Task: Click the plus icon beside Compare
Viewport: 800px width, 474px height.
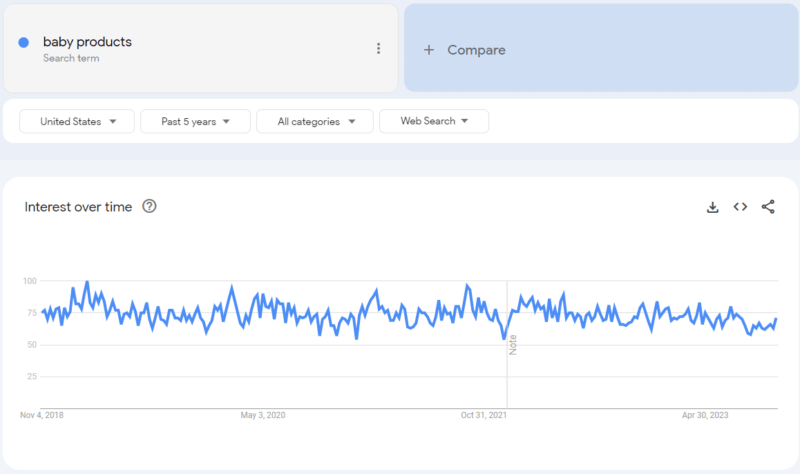Action: click(429, 50)
